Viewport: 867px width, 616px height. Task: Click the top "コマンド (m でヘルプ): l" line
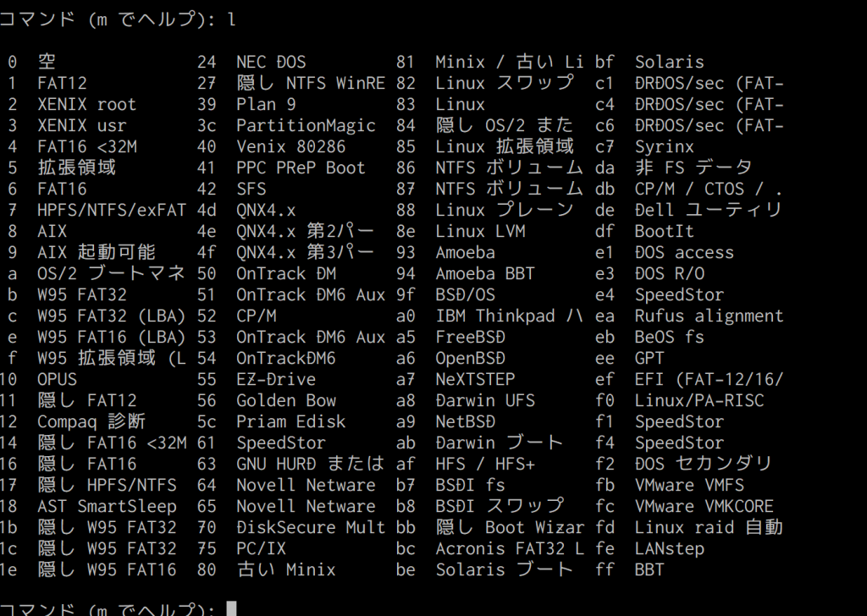(118, 19)
